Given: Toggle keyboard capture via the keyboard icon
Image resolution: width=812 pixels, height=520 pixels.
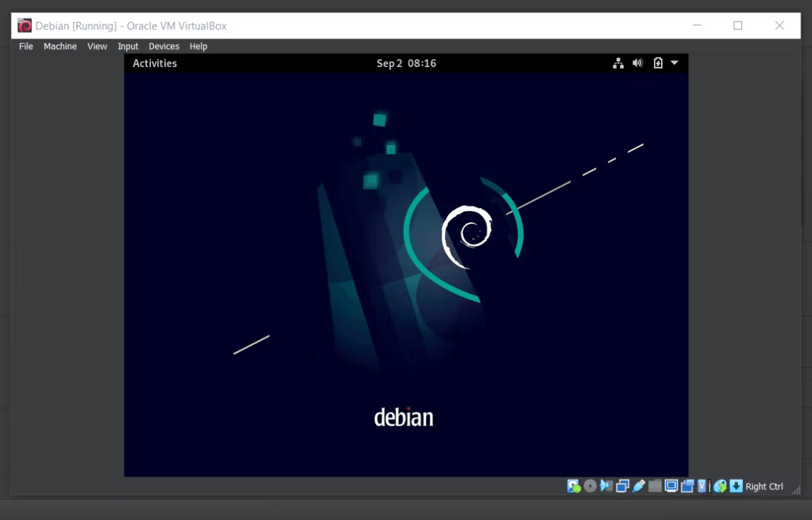Looking at the screenshot, I should 735,486.
